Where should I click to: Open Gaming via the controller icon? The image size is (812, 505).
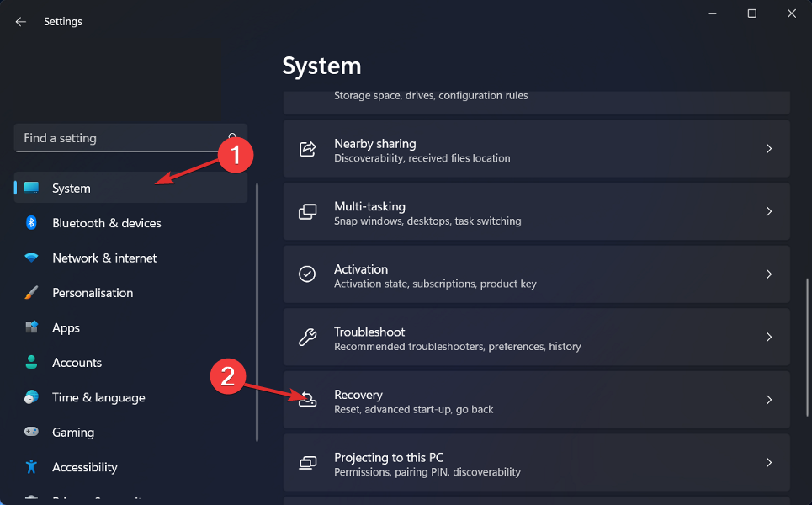pos(31,432)
